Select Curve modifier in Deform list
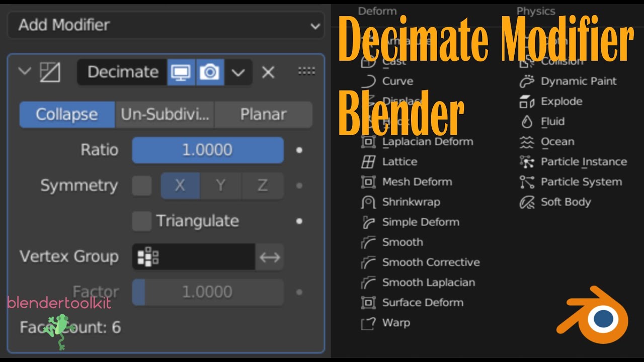The width and height of the screenshot is (644, 362). (397, 81)
